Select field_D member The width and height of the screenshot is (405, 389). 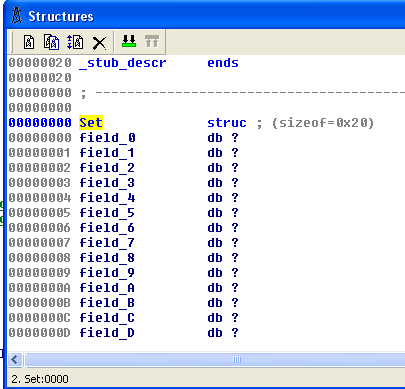point(107,333)
